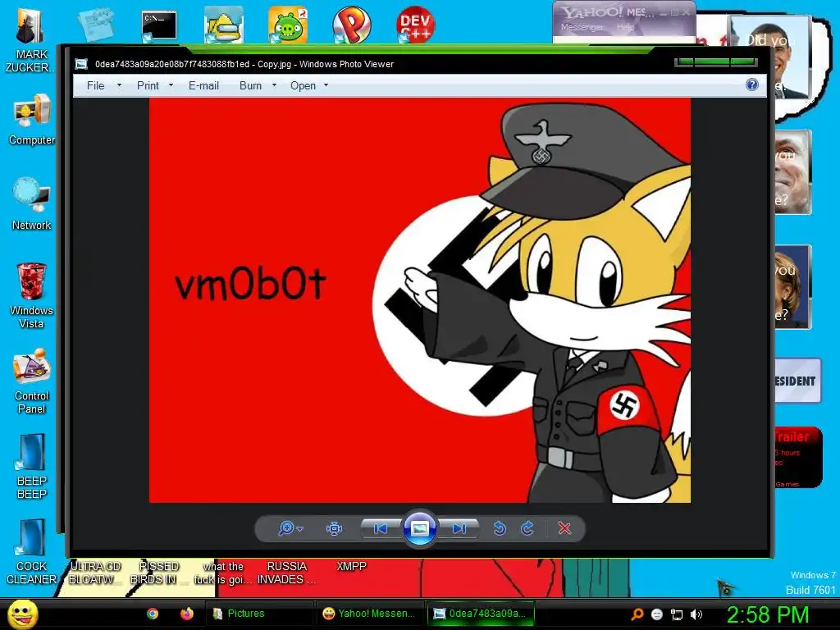Image resolution: width=840 pixels, height=630 pixels.
Task: Open the zoom magnifier display size control
Action: [x=290, y=529]
